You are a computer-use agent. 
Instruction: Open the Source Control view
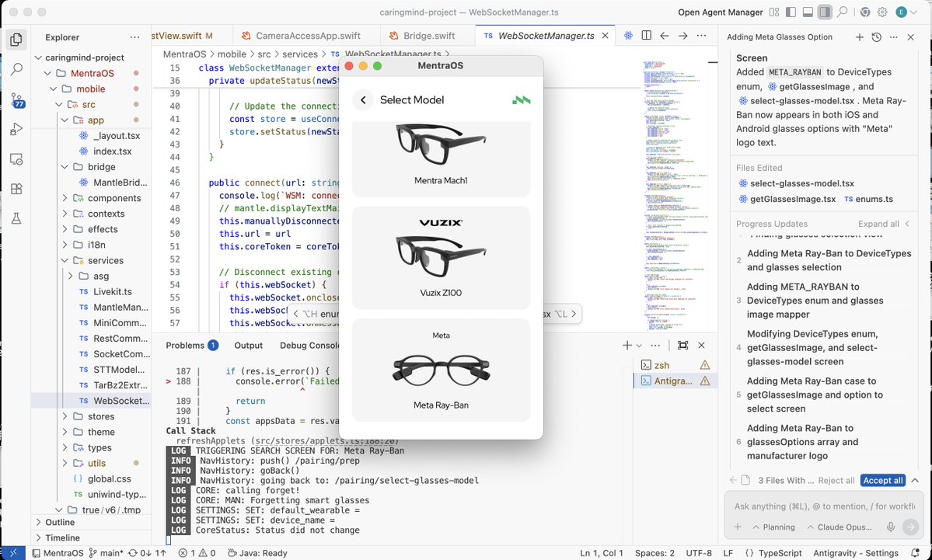(16, 98)
